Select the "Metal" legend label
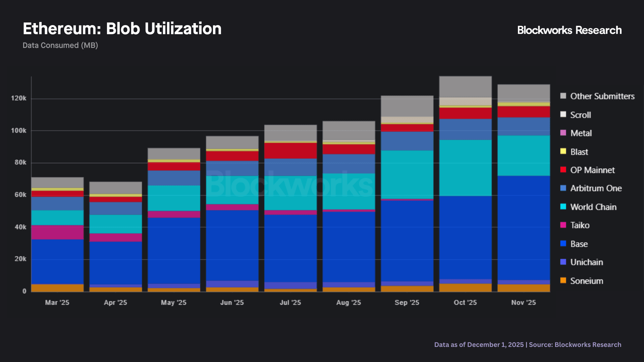 (x=581, y=133)
